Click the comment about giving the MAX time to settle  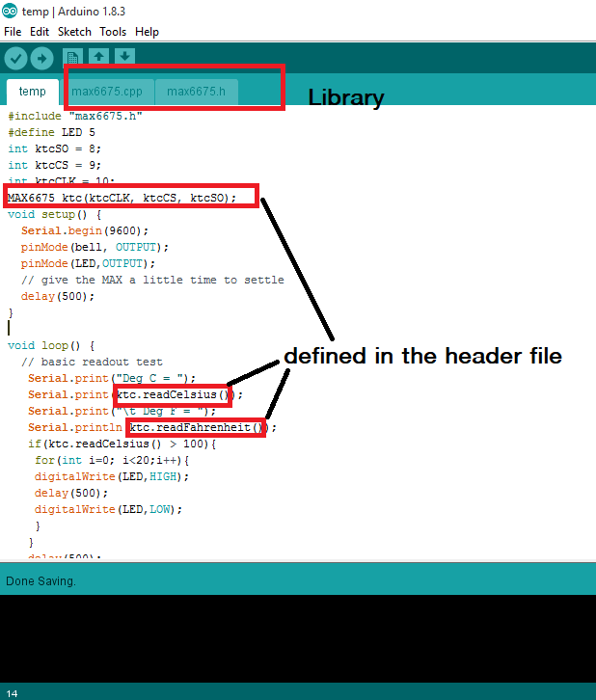coord(152,280)
